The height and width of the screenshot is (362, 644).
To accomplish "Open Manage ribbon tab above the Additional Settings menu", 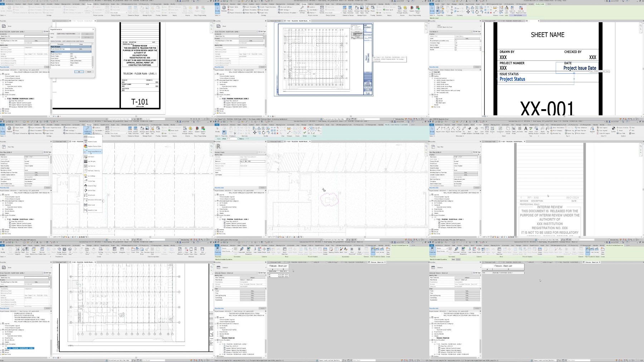I will pos(89,125).
